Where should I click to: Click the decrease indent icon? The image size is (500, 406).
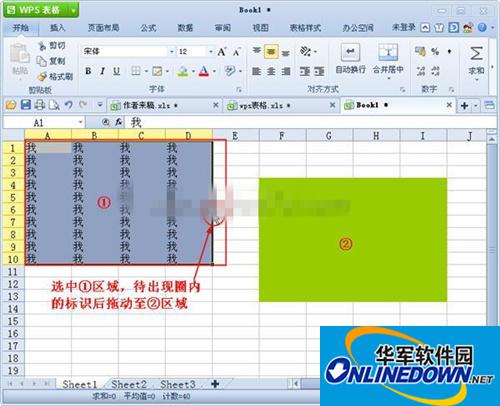point(305,71)
